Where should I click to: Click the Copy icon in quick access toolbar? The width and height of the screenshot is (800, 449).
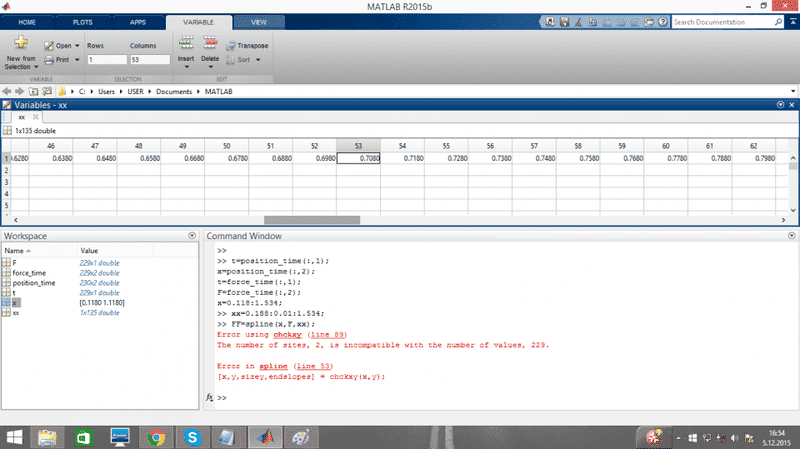593,22
